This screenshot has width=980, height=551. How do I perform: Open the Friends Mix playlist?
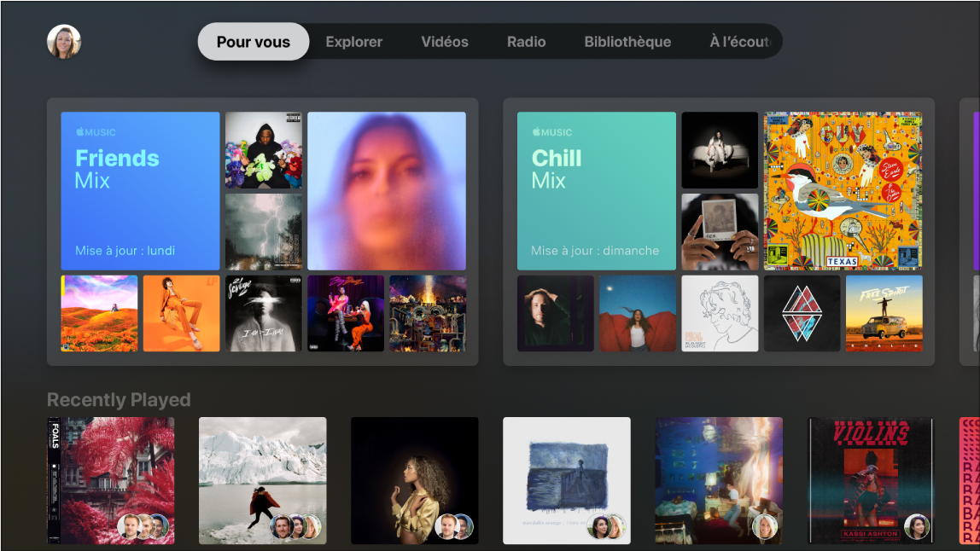(x=139, y=189)
